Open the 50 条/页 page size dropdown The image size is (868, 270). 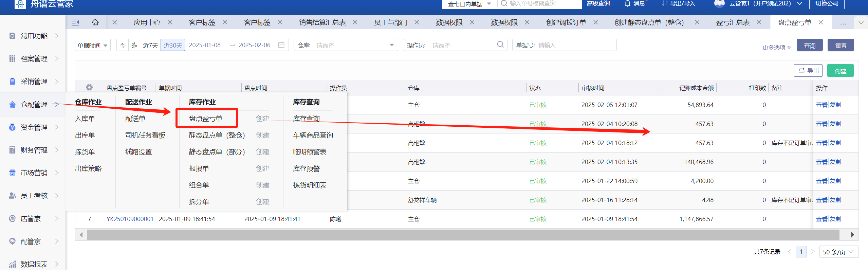[x=838, y=252]
